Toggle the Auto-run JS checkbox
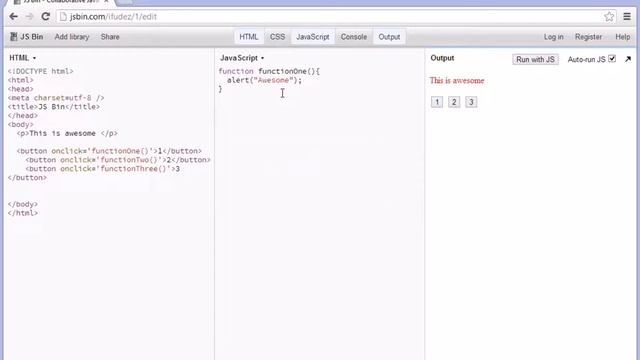 pos(612,59)
